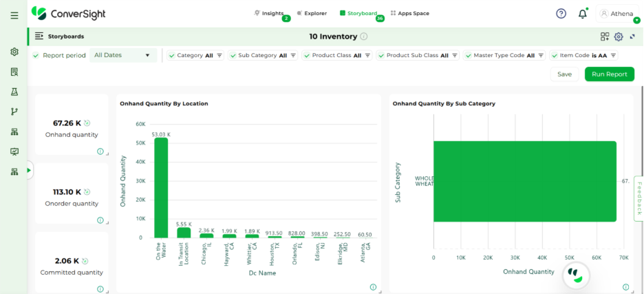Open the notifications bell
This screenshot has height=294, width=644.
[x=583, y=13]
